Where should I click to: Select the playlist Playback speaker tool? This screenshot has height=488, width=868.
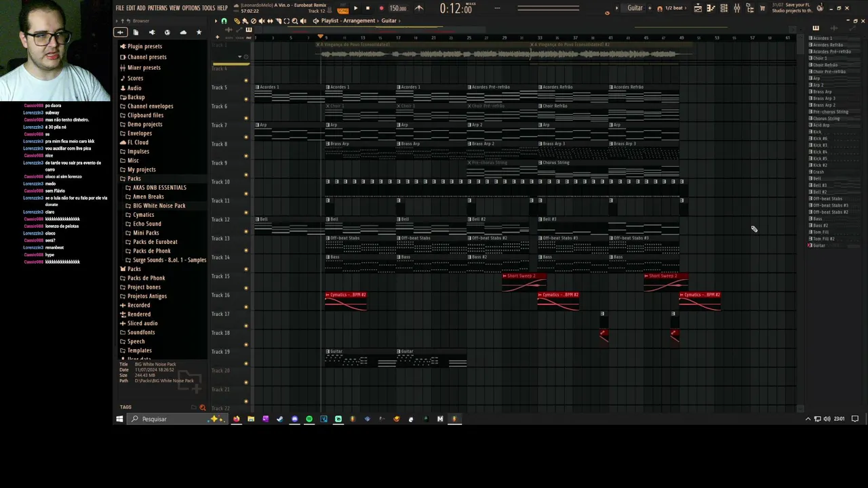point(302,21)
